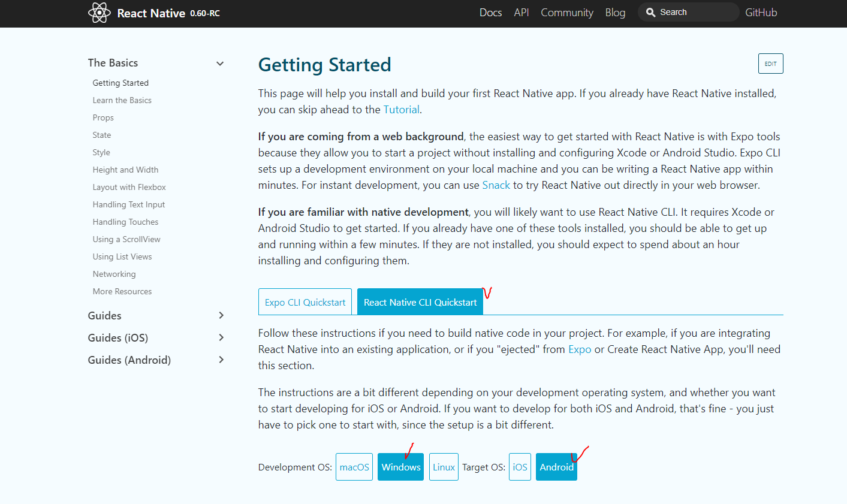Open the Style sidebar link
The height and width of the screenshot is (504, 847).
click(x=101, y=152)
